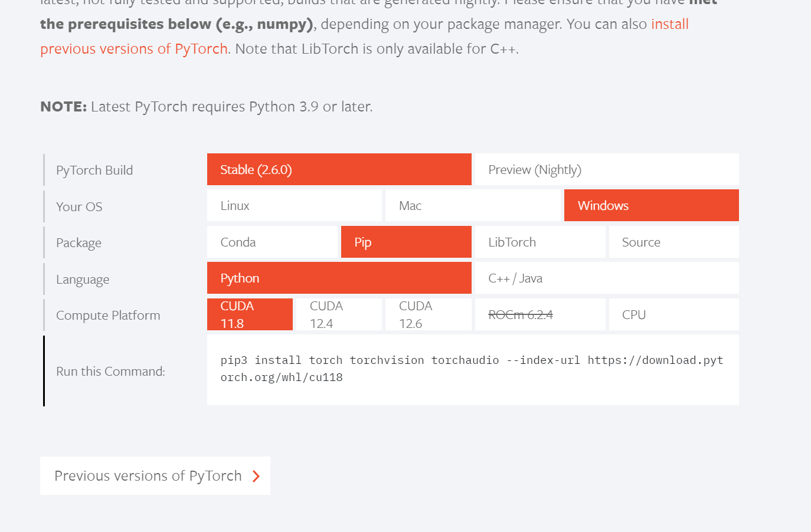Pick Python as the language
Image resolution: width=811 pixels, height=532 pixels.
tap(339, 278)
